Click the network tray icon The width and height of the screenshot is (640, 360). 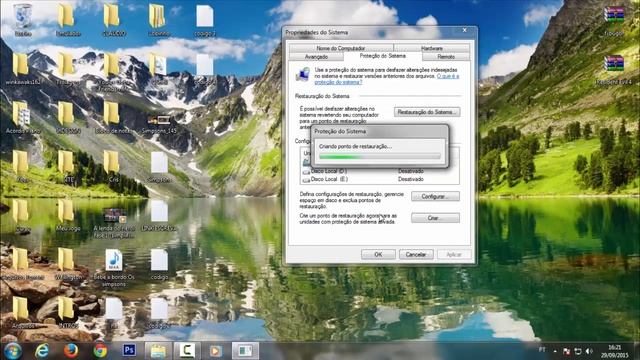pyautogui.click(x=578, y=351)
